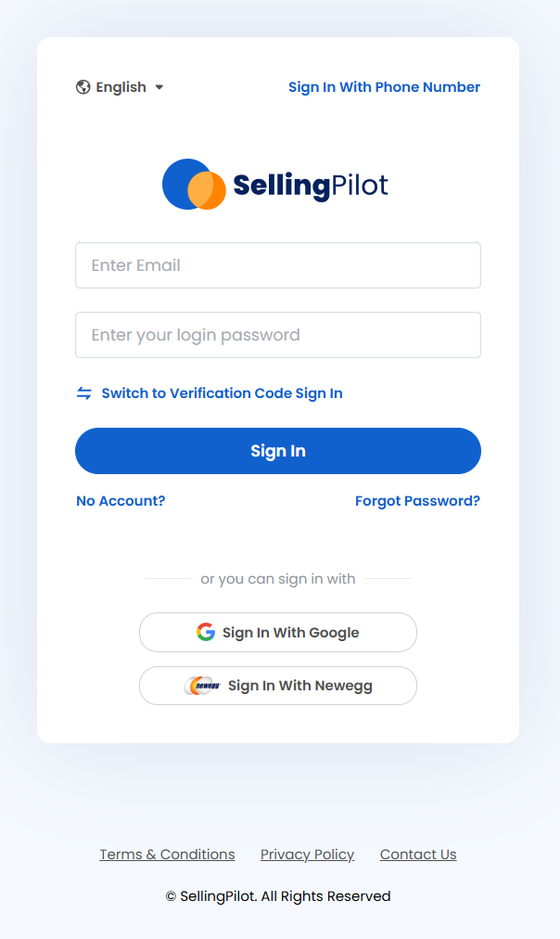The width and height of the screenshot is (560, 939).
Task: Open Terms & Conditions link
Action: coord(168,855)
